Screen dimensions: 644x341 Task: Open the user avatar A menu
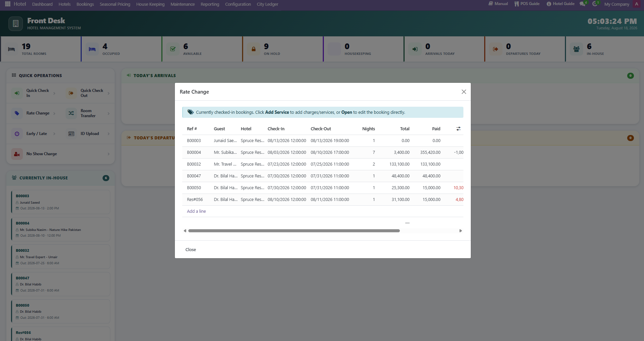point(637,4)
